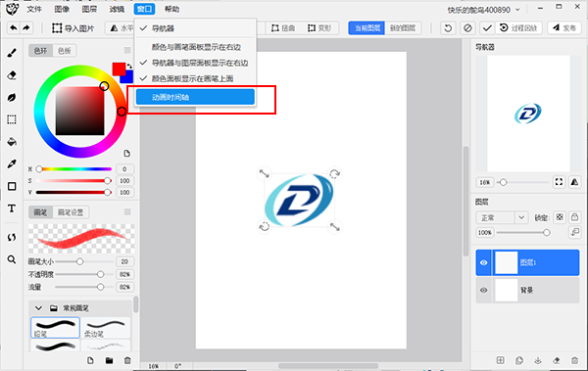Open the app logo menu
Screen dimensions: 588x371
click(x=12, y=9)
